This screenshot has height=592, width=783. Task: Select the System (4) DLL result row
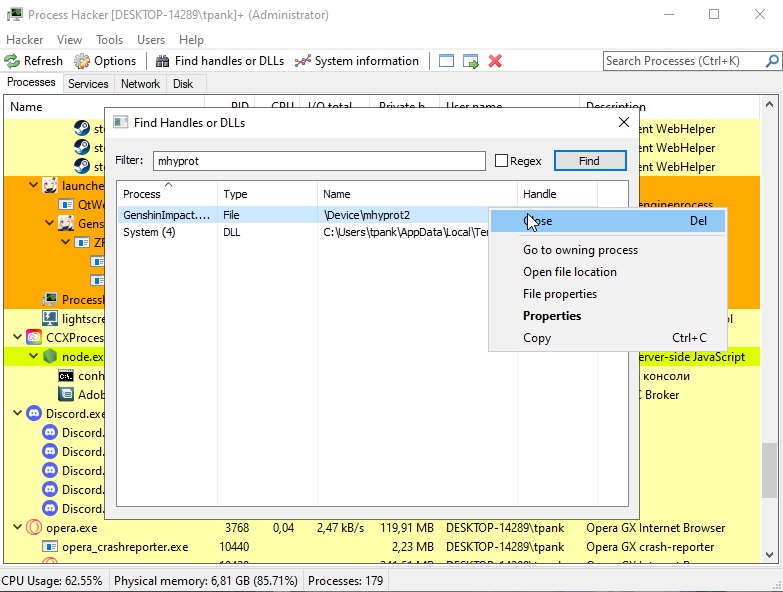click(303, 232)
